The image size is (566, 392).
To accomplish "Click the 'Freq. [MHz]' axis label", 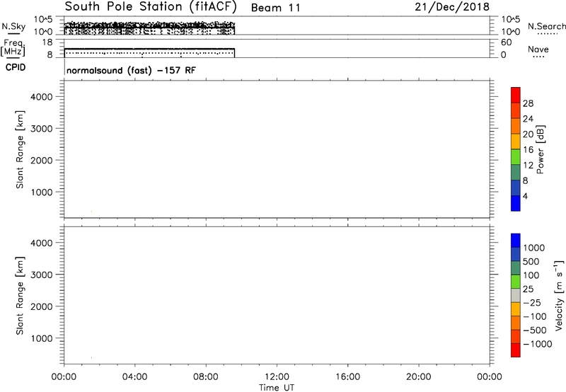I will 13,47.
